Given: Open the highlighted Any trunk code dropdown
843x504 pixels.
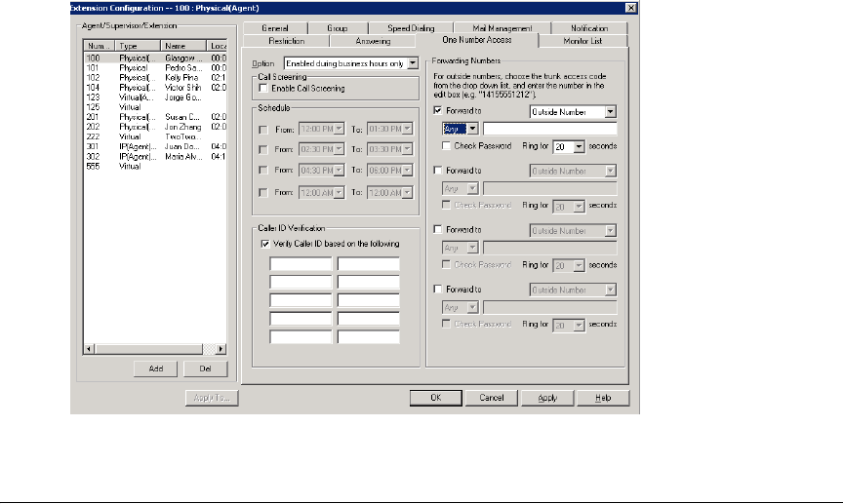Looking at the screenshot, I should (472, 128).
